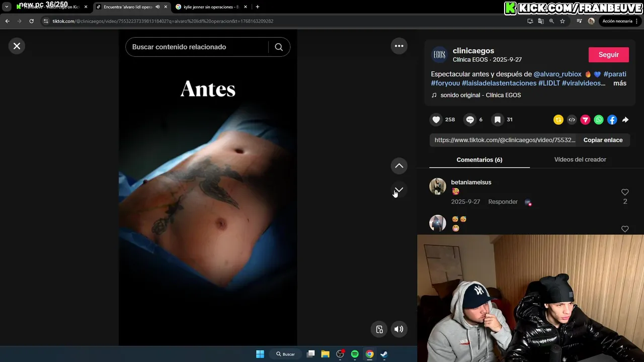Go to next video with down chevron
The height and width of the screenshot is (362, 644).
pyautogui.click(x=399, y=190)
